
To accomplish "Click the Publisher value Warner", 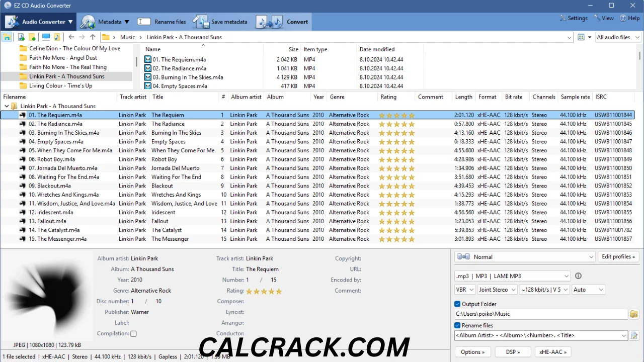I will tap(140, 312).
